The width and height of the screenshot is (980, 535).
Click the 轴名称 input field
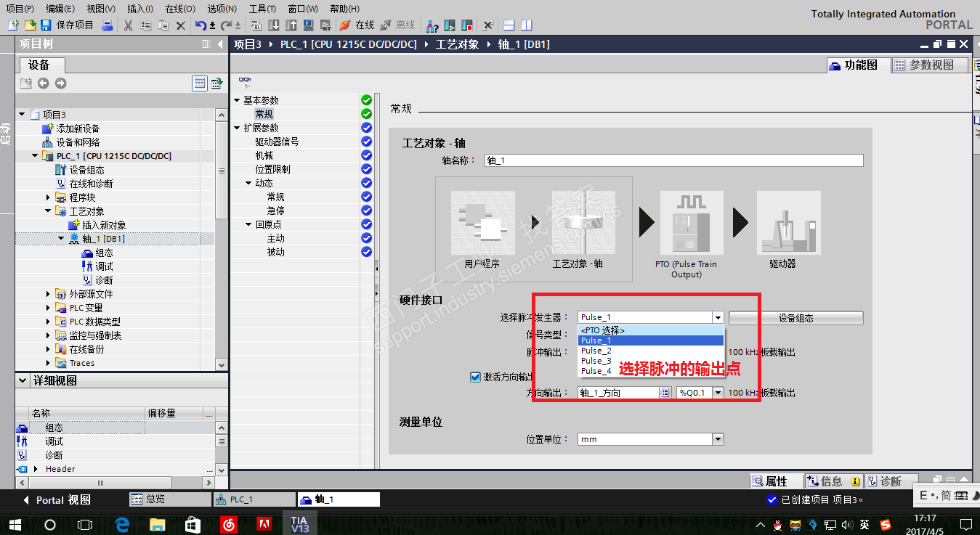pyautogui.click(x=674, y=160)
